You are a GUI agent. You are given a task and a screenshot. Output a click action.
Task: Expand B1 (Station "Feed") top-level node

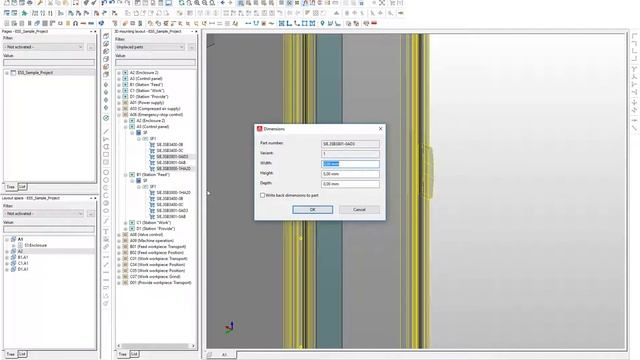click(119, 84)
